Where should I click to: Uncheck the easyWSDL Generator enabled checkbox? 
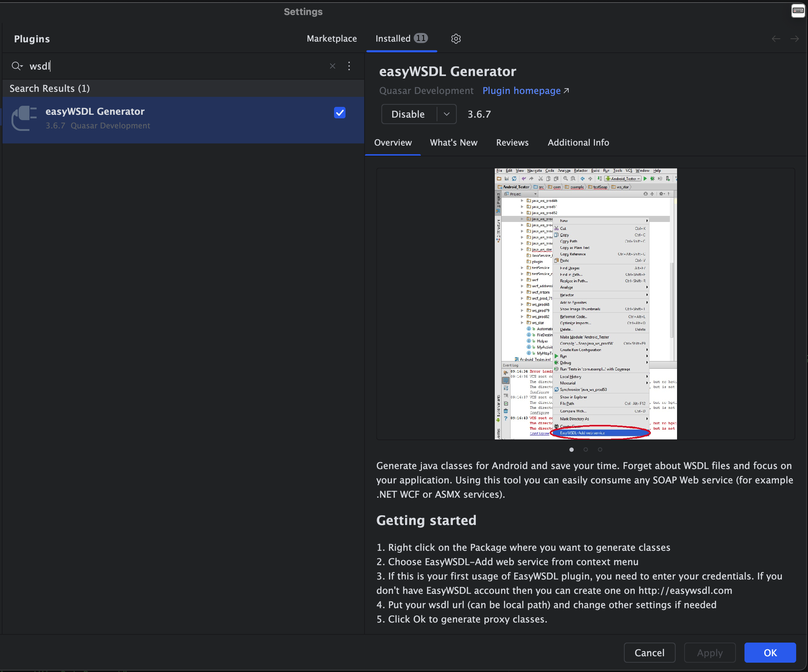340,113
